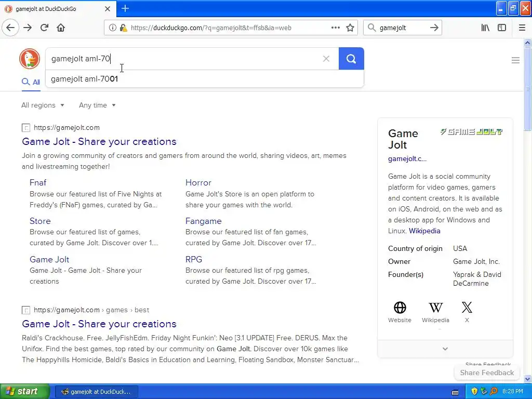The height and width of the screenshot is (399, 532).
Task: Bookmark this page with the star icon
Action: pos(350,28)
